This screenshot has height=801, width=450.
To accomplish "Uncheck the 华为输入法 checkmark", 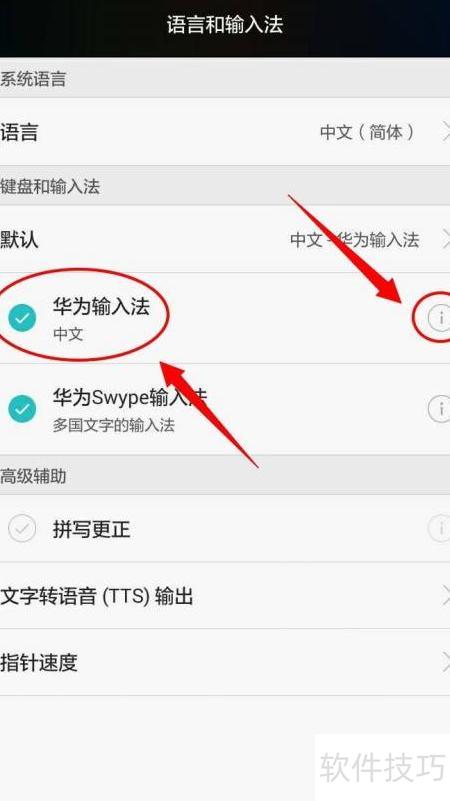I will pyautogui.click(x=22, y=318).
